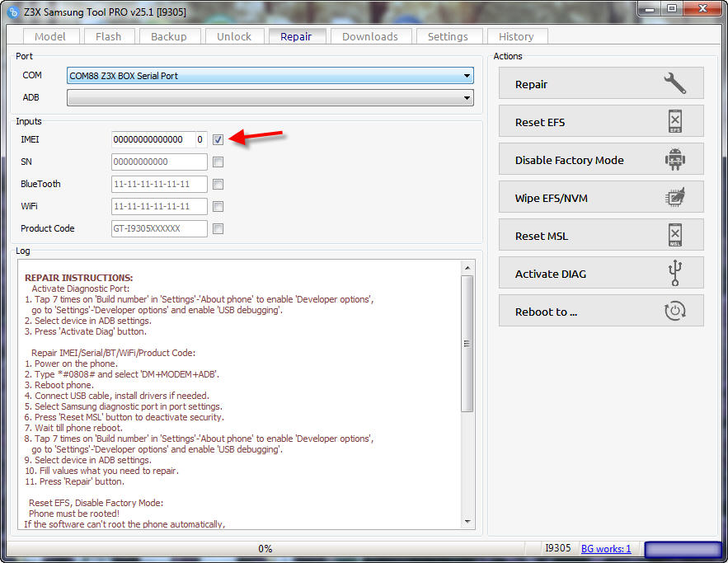This screenshot has height=563, width=728.
Task: Click the IMEI number input field
Action: 153,139
